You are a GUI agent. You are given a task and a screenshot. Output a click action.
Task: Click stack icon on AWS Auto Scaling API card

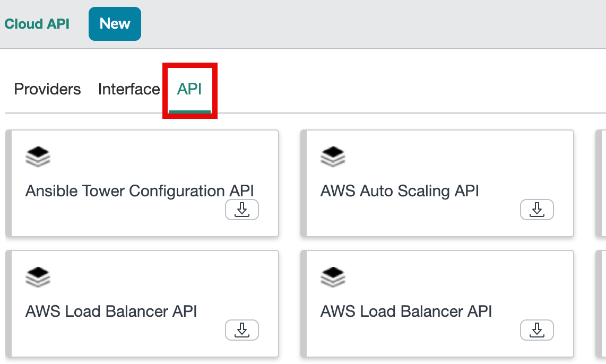click(x=333, y=157)
